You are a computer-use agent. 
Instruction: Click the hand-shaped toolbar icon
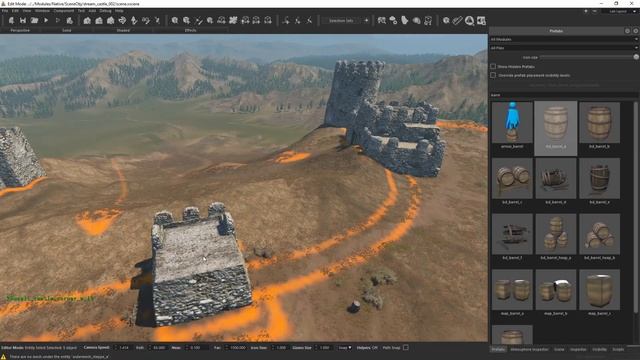click(404, 20)
